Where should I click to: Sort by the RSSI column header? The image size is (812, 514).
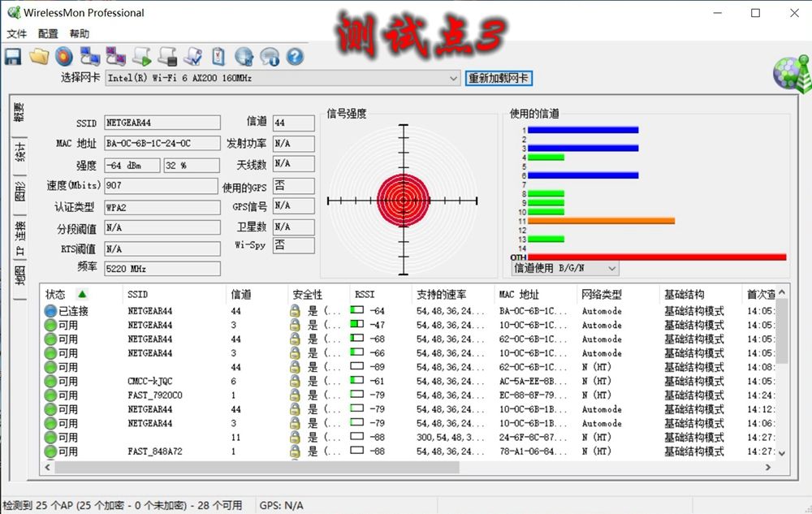365,295
